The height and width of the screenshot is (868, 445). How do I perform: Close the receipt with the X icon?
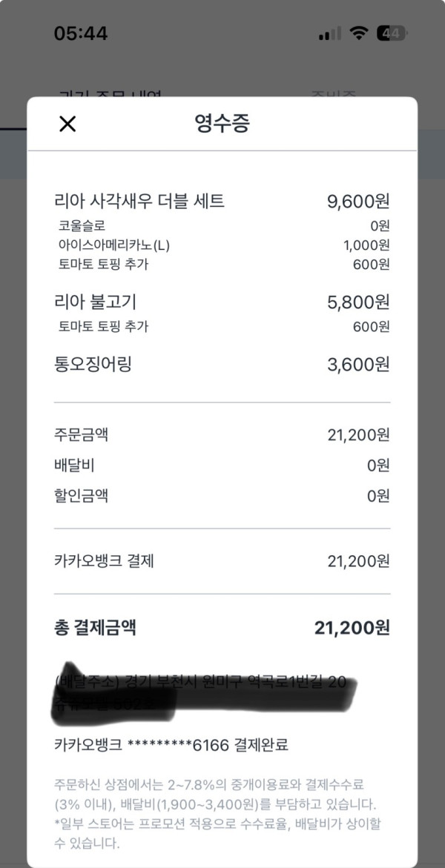tap(67, 124)
